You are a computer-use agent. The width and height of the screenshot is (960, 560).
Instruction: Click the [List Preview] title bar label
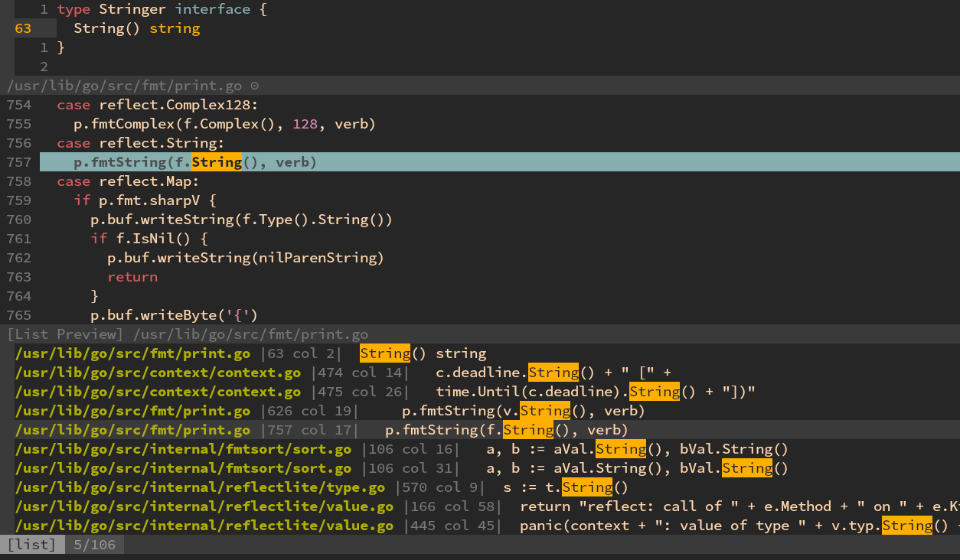coord(65,334)
